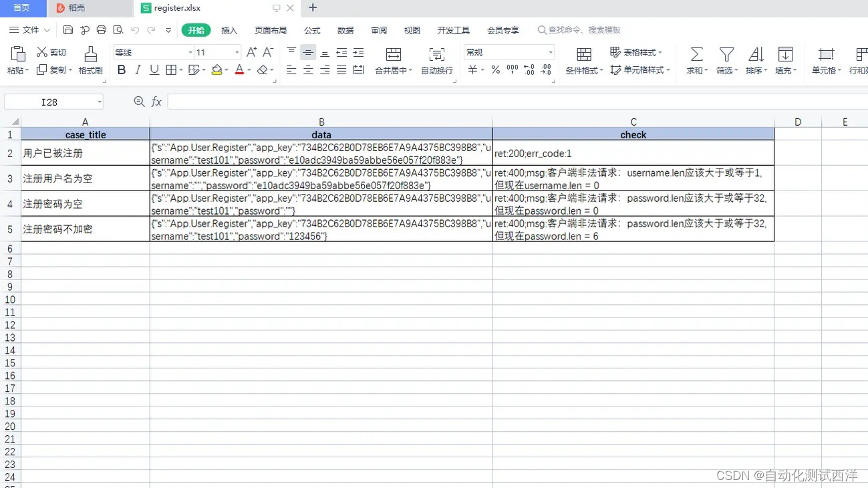The width and height of the screenshot is (868, 488).
Task: Click AutoSum (求和) sigma icon
Action: coord(696,54)
